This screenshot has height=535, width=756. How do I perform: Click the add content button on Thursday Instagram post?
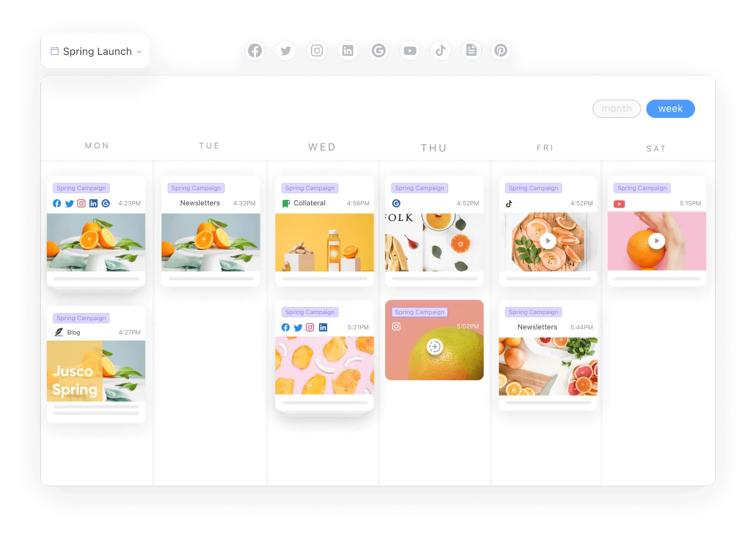click(435, 346)
